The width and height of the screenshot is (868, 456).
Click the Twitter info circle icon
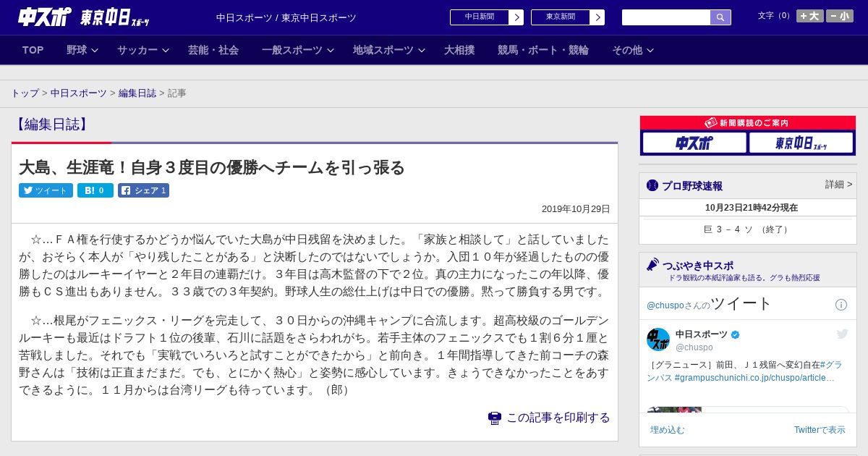click(841, 305)
